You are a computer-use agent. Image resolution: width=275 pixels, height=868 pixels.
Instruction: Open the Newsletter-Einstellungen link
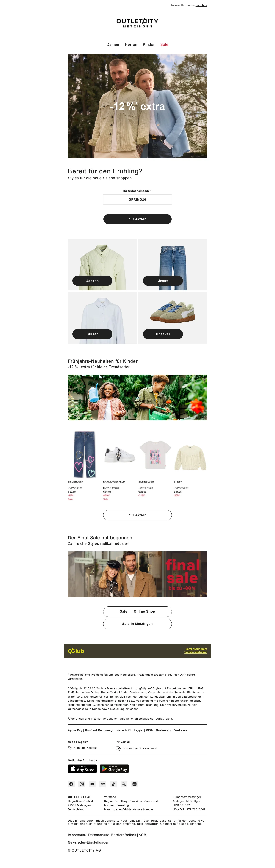coord(88,842)
